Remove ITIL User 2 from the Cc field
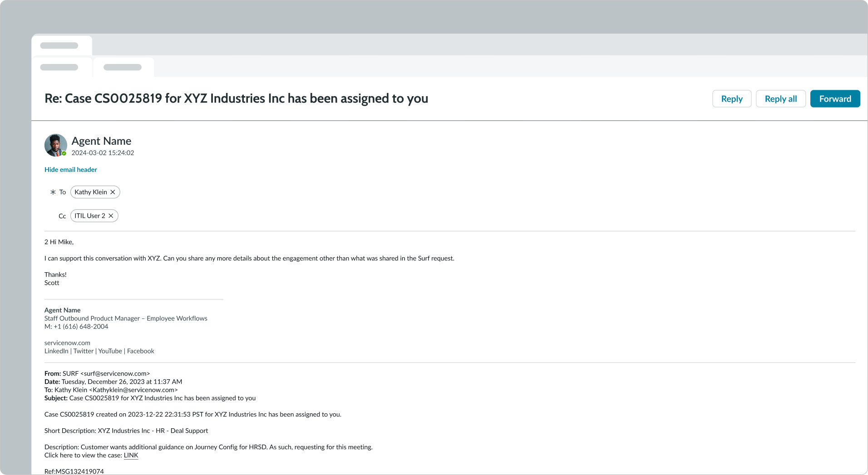 pos(111,215)
